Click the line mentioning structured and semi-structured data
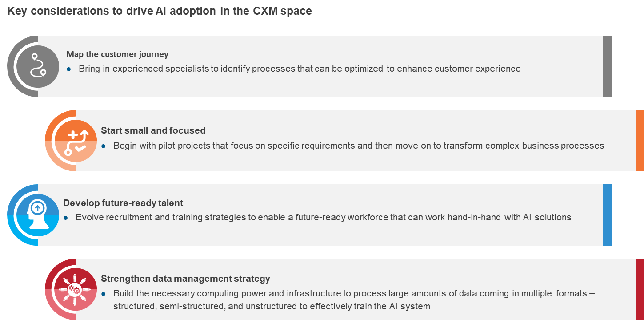The image size is (644, 320). pos(272,306)
